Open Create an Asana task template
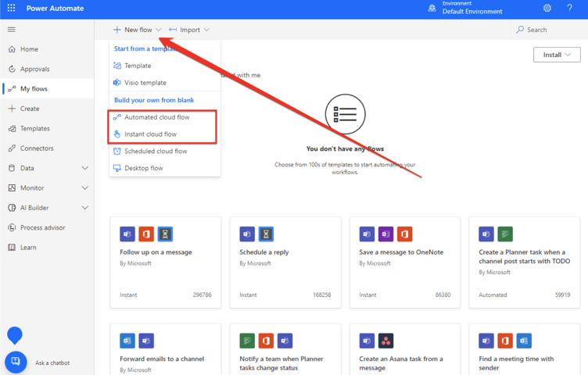The height and width of the screenshot is (375, 588). click(405, 349)
